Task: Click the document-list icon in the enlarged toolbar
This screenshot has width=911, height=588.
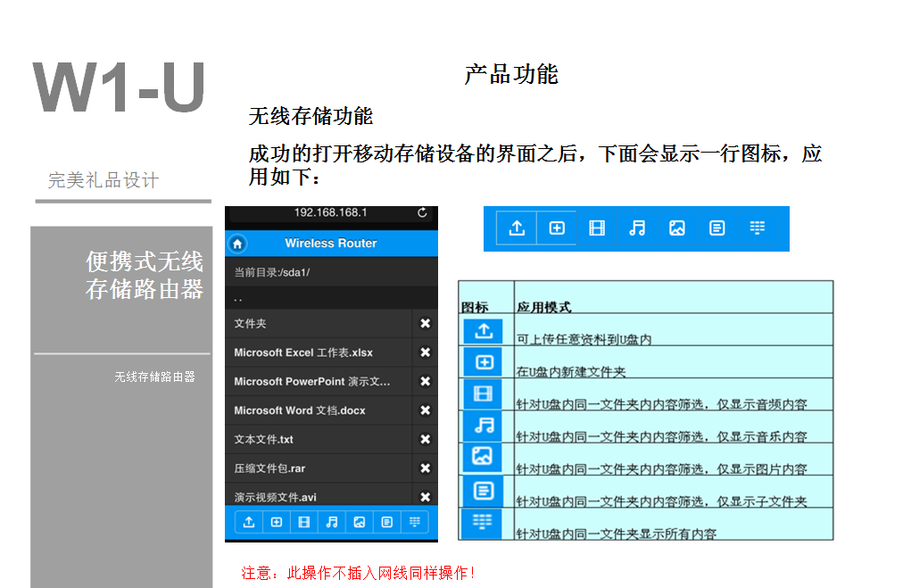Action: 717,228
